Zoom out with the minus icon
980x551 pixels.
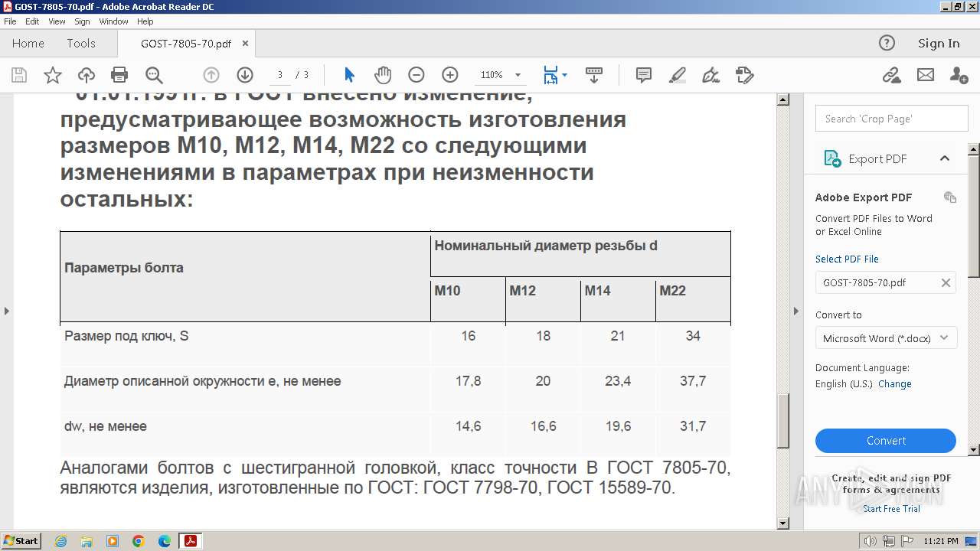tap(416, 75)
